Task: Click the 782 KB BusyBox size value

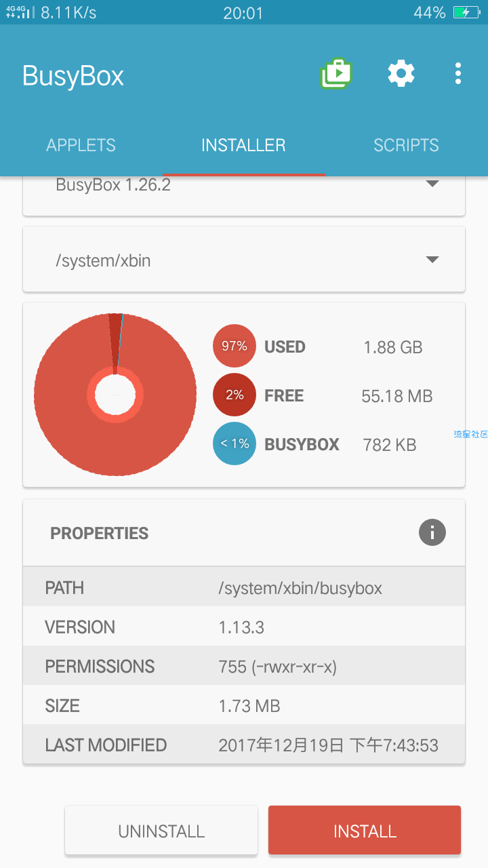Action: point(390,445)
